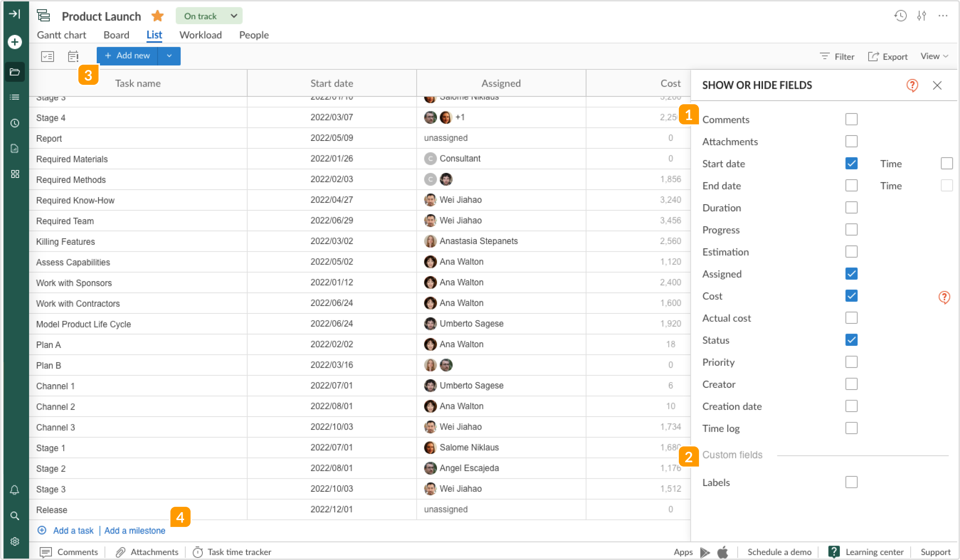
Task: Show the Duration field
Action: 851,207
